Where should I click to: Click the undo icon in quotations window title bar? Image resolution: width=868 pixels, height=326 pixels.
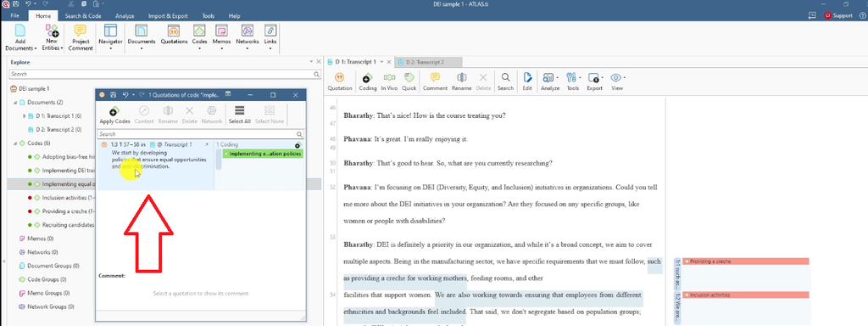point(125,95)
